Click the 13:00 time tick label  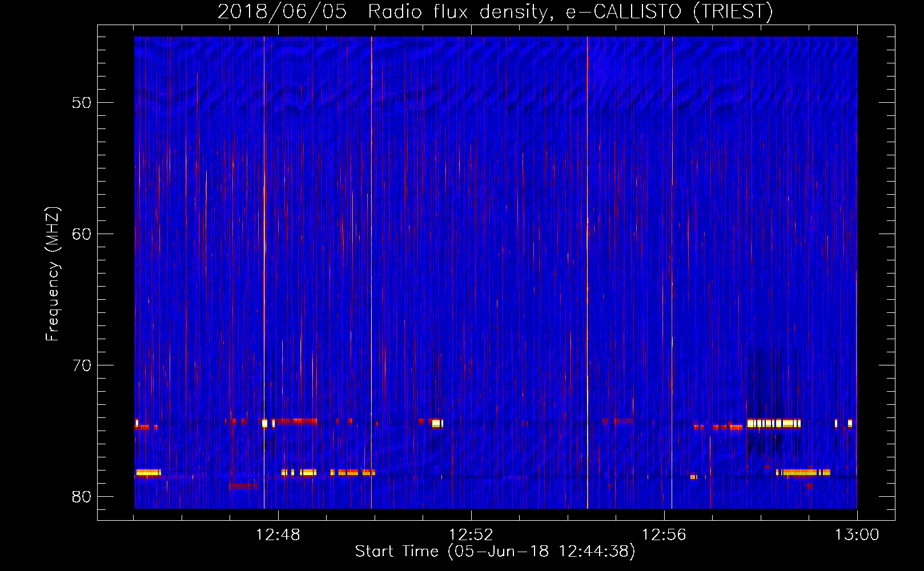[857, 535]
